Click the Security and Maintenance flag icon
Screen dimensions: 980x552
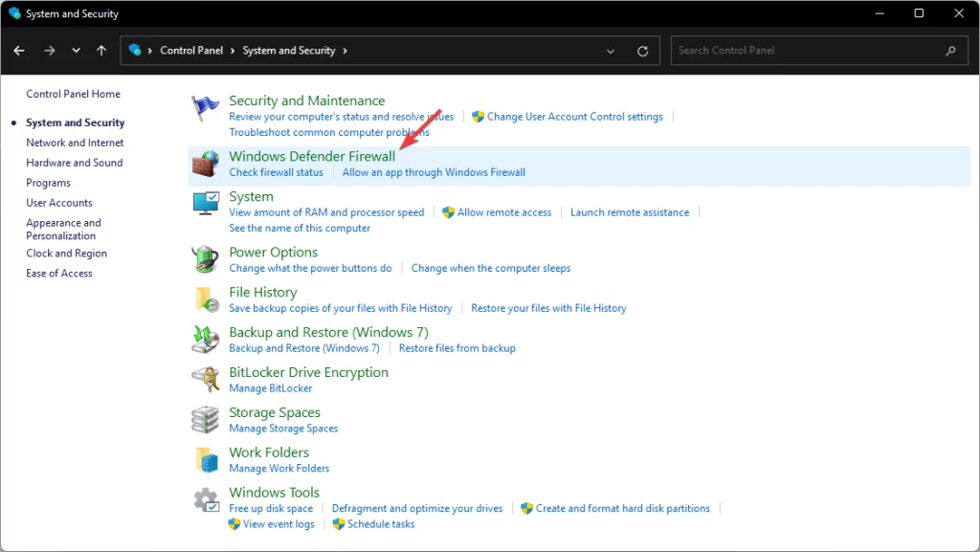point(204,107)
